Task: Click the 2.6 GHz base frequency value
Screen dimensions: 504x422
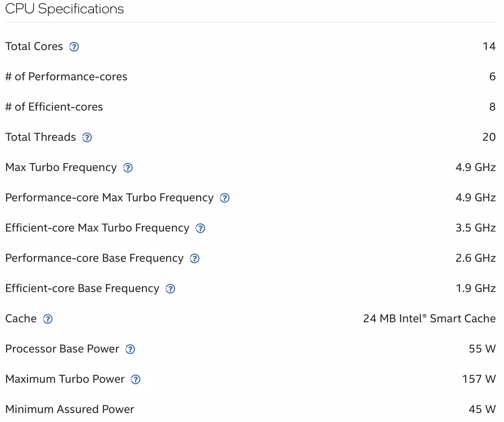Action: (x=476, y=258)
